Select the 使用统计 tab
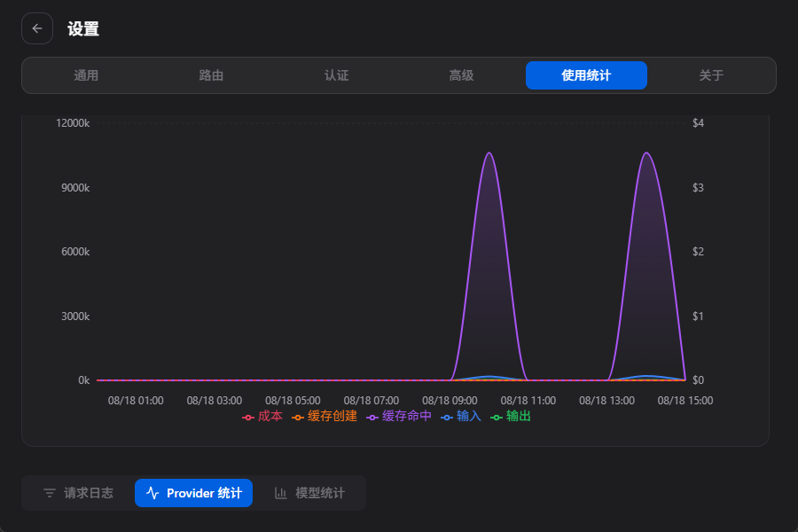Image resolution: width=798 pixels, height=532 pixels. 586,75
